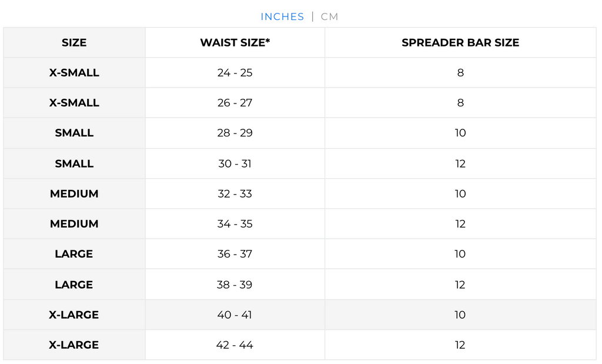Choose the 42 - 44 waist range

[x=235, y=345]
